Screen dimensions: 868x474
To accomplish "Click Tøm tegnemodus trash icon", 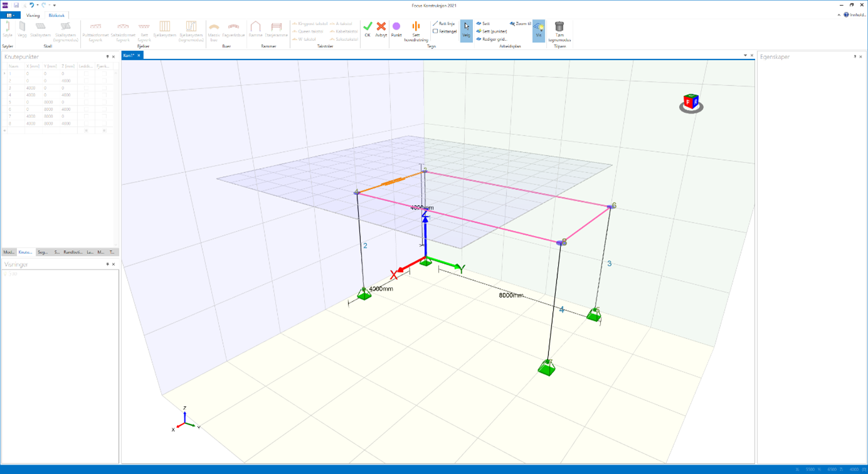I will tap(559, 31).
